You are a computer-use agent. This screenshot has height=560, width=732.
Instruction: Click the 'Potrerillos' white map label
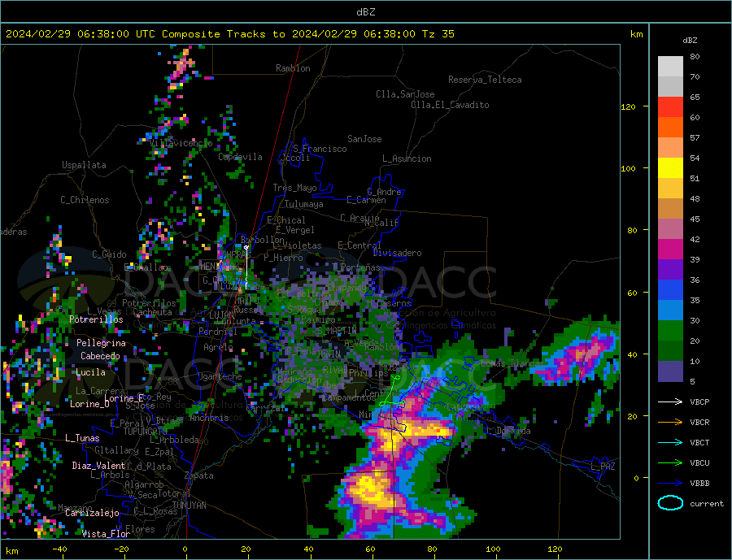tap(96, 319)
